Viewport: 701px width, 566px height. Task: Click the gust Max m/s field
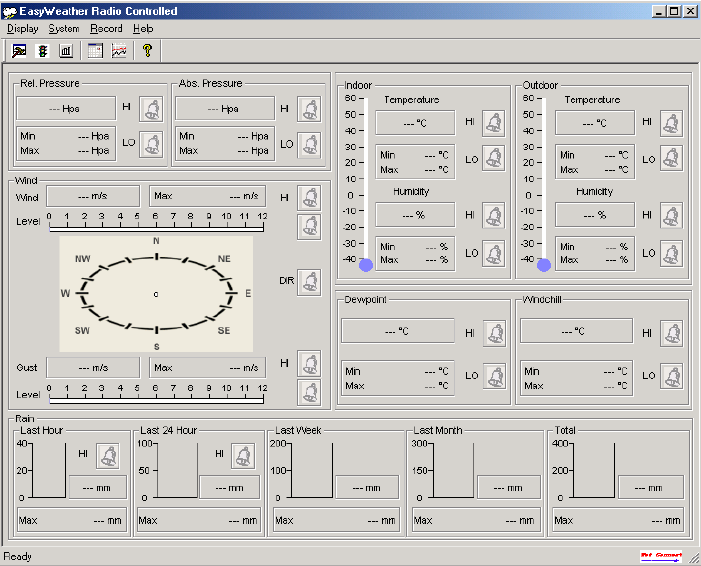(207, 368)
